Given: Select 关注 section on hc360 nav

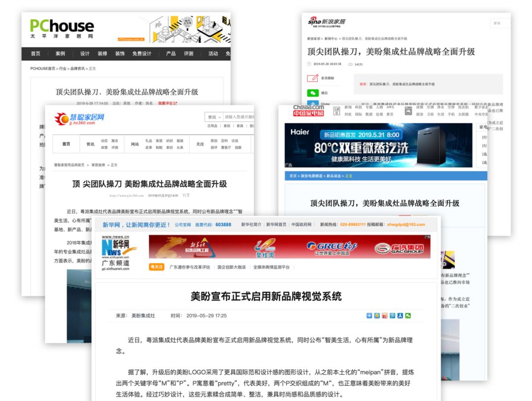Looking at the screenshot, I should [x=200, y=144].
